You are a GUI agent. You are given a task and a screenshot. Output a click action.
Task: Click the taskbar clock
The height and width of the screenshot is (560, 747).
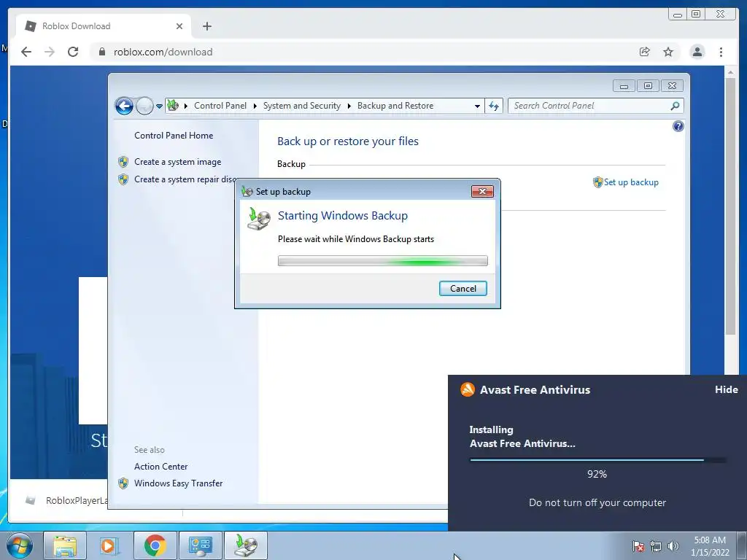[x=709, y=546]
